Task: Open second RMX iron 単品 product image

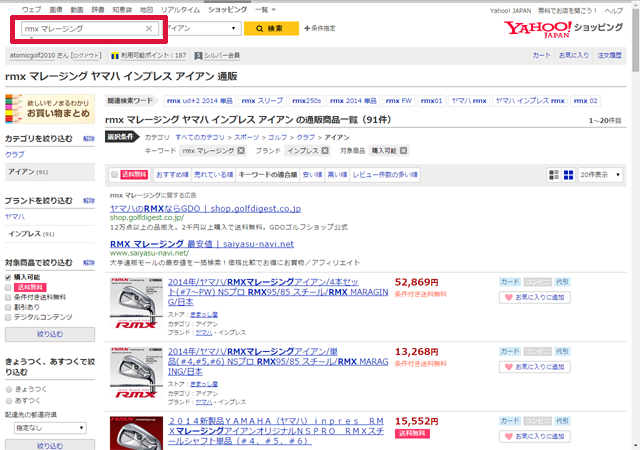Action: pos(136,373)
